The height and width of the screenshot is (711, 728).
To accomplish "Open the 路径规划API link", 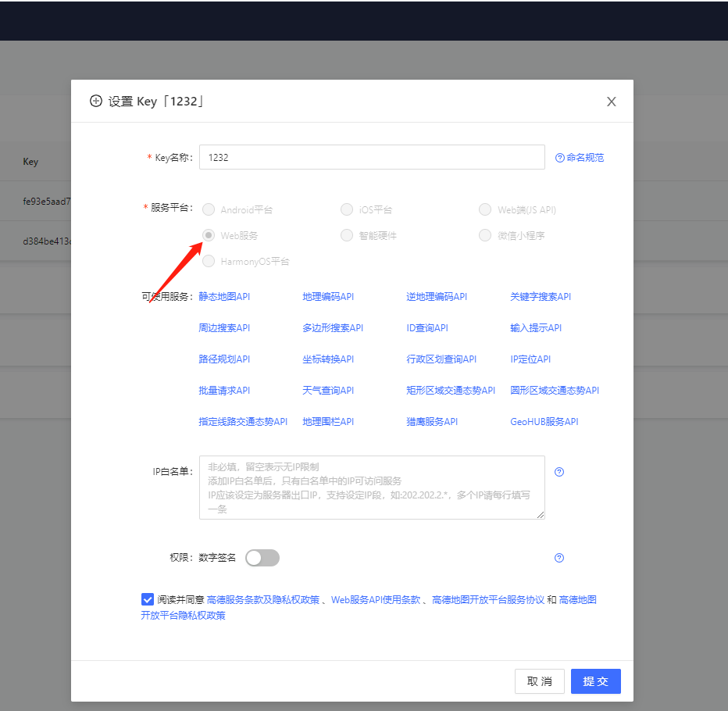I will click(224, 359).
